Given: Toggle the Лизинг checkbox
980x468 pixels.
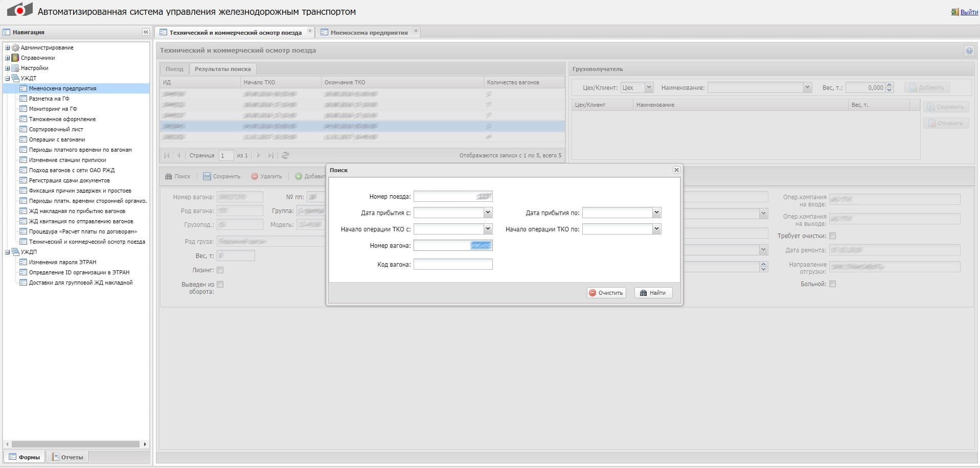Looking at the screenshot, I should coord(220,270).
